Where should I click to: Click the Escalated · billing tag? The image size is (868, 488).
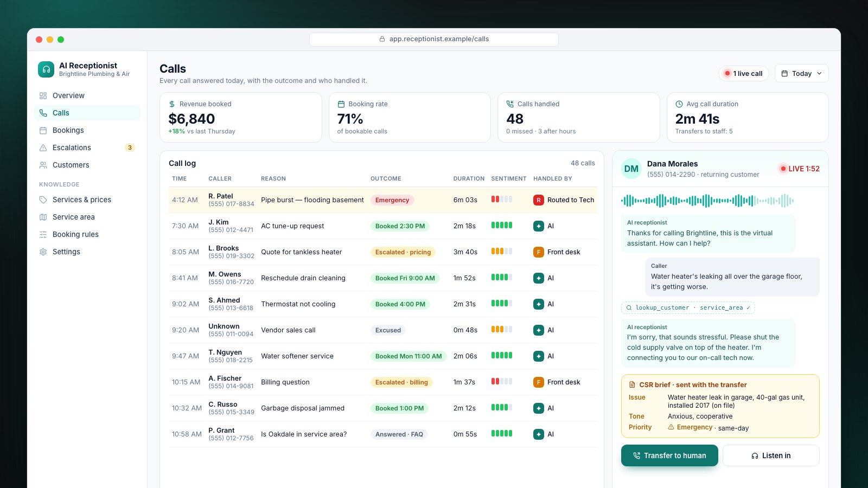coord(401,382)
